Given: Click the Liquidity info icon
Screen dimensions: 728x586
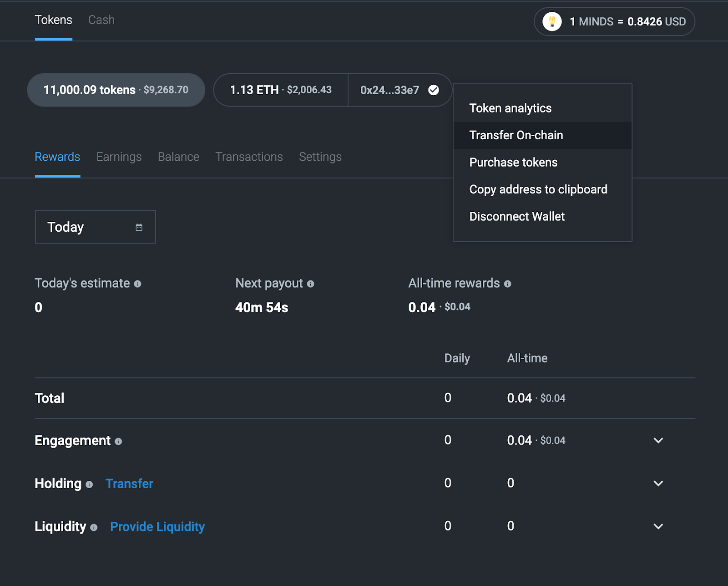Looking at the screenshot, I should (x=94, y=528).
